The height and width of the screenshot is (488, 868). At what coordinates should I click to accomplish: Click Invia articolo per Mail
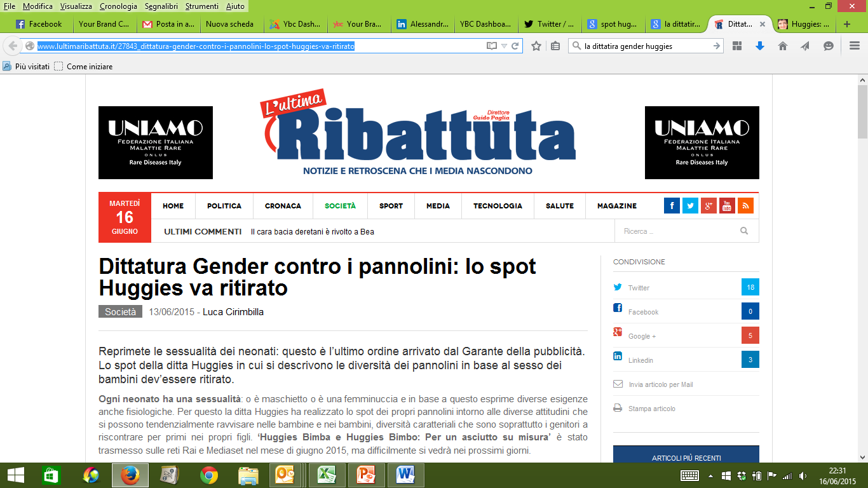click(660, 384)
